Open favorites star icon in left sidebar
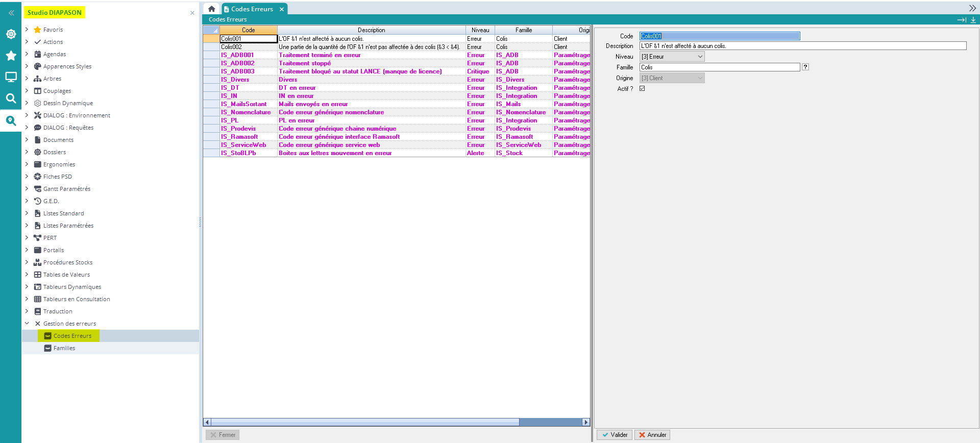Image resolution: width=980 pixels, height=443 pixels. point(11,56)
